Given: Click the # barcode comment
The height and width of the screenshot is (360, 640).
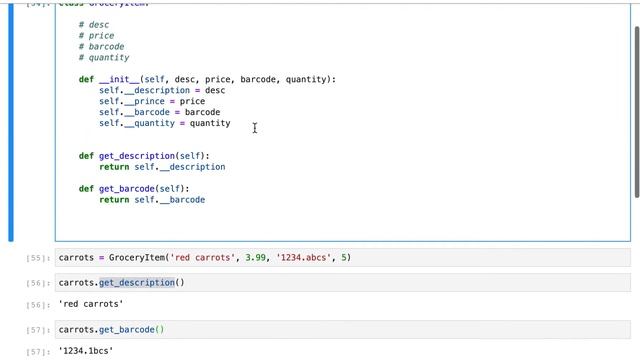Looking at the screenshot, I should (x=102, y=47).
